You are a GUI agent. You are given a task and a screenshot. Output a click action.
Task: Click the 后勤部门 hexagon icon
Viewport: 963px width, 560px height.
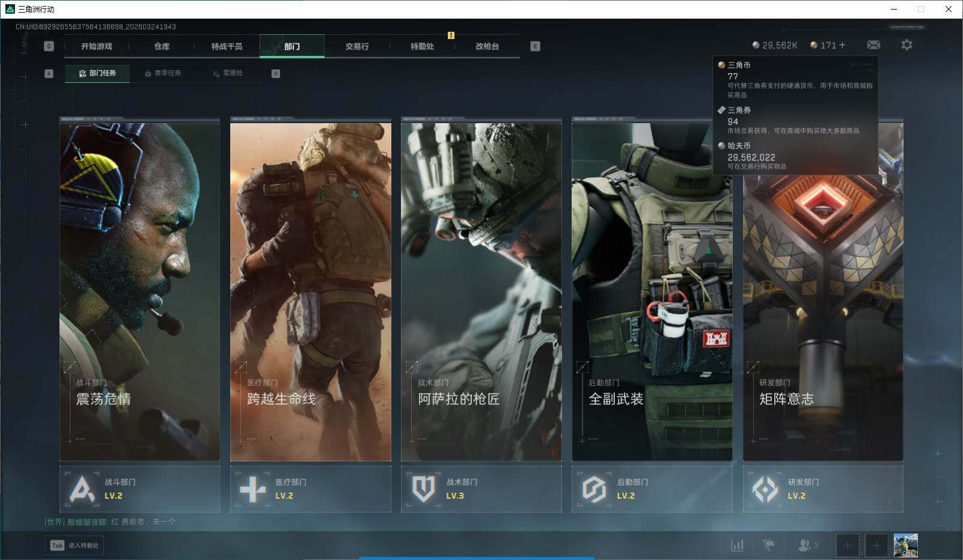(594, 489)
